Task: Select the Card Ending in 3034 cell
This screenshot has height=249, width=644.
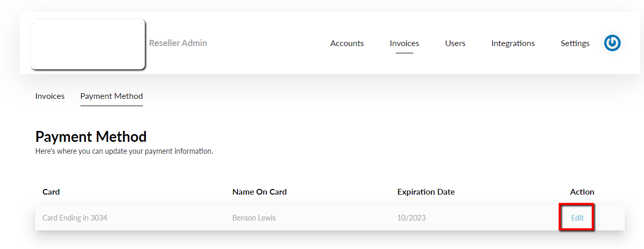Action: point(75,218)
